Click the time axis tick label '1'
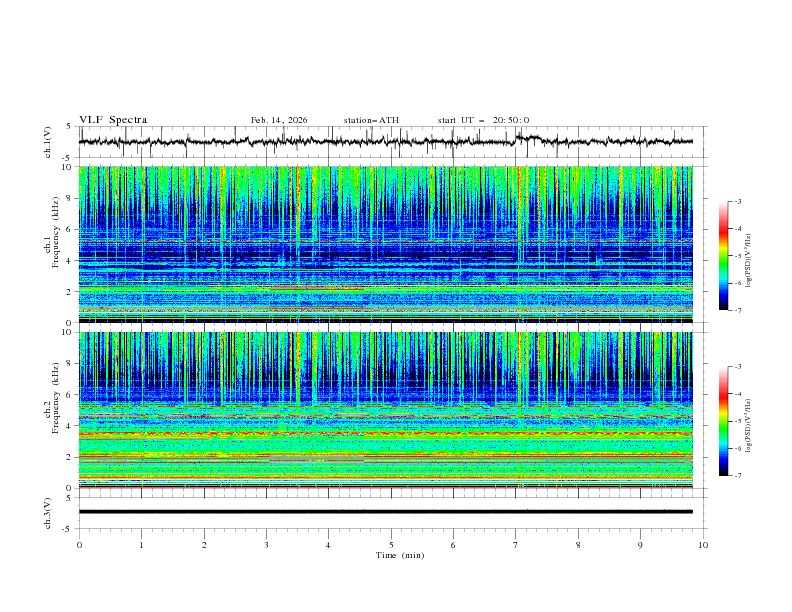The width and height of the screenshot is (792, 612). coord(141,545)
